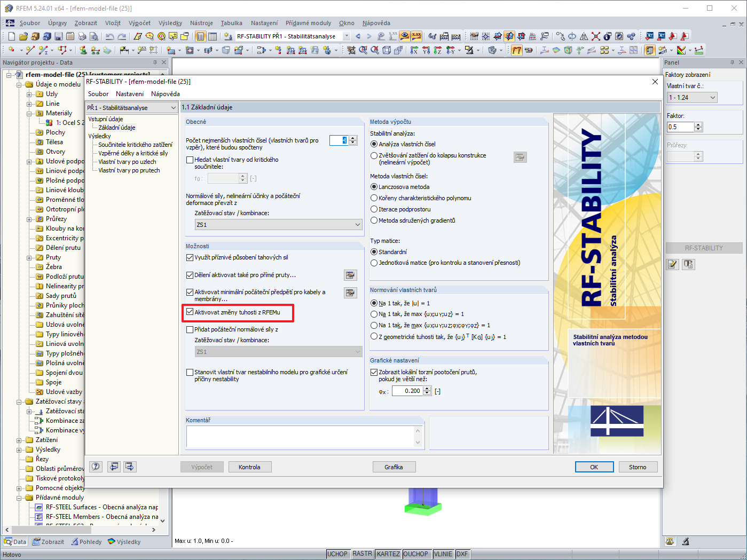Click the Print icon in main toolbar
This screenshot has height=560, width=747.
click(82, 36)
